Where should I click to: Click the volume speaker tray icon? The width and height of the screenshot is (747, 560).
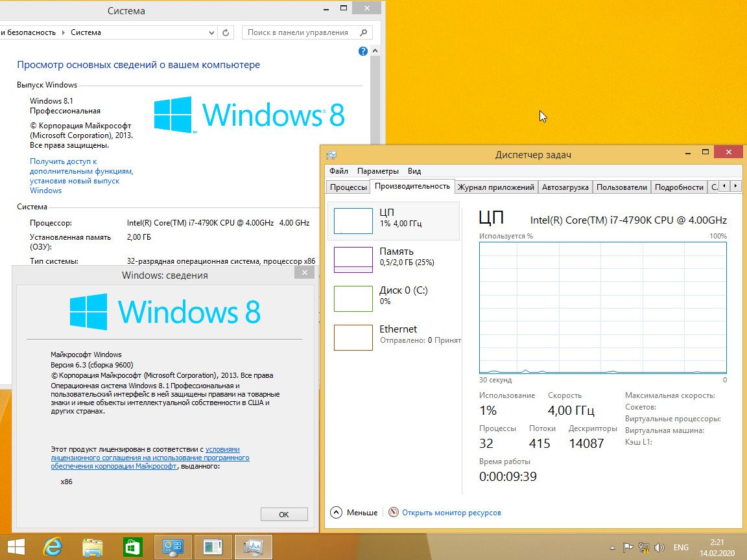click(x=659, y=547)
